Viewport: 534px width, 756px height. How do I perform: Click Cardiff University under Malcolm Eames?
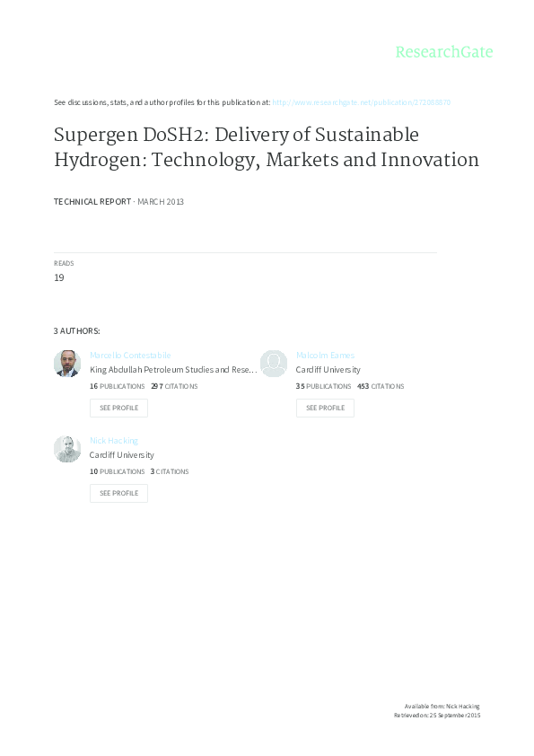pyautogui.click(x=328, y=370)
